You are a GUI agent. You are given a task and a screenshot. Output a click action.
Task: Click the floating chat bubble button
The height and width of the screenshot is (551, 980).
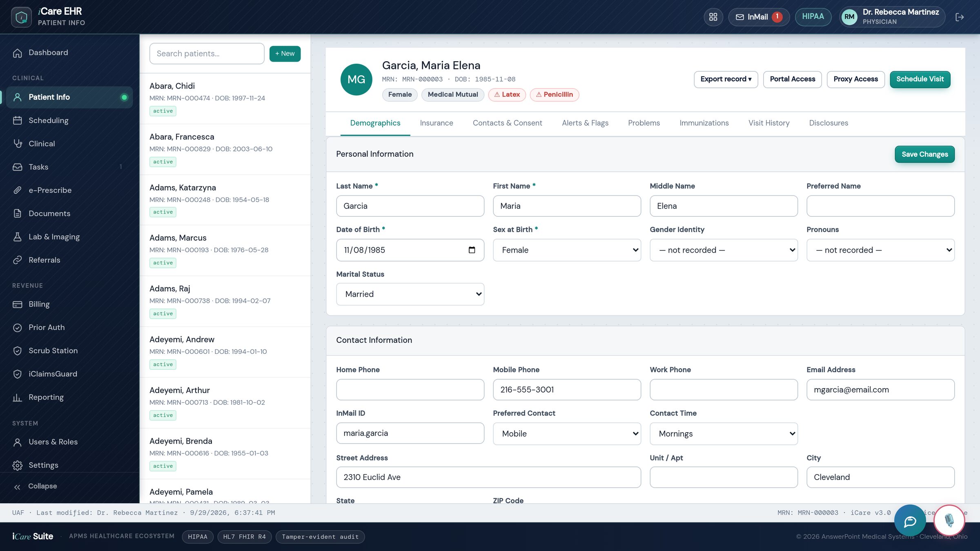pos(910,521)
